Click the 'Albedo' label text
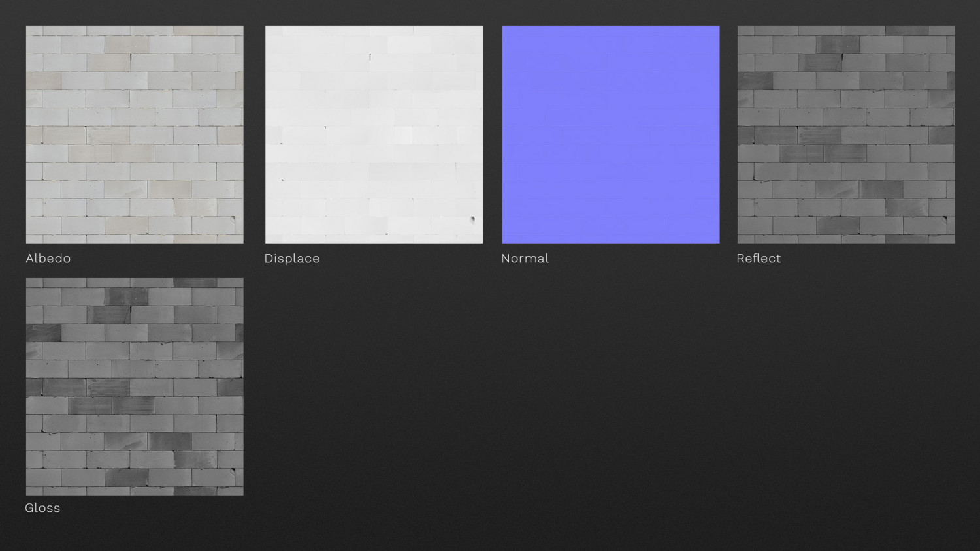This screenshot has width=980, height=551. (x=48, y=259)
